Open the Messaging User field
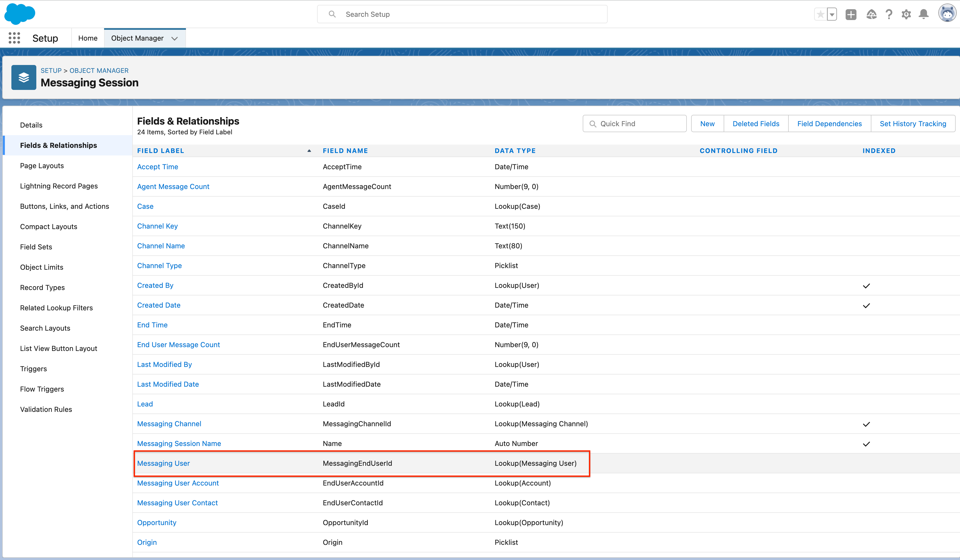Viewport: 960px width, 560px height. (163, 463)
